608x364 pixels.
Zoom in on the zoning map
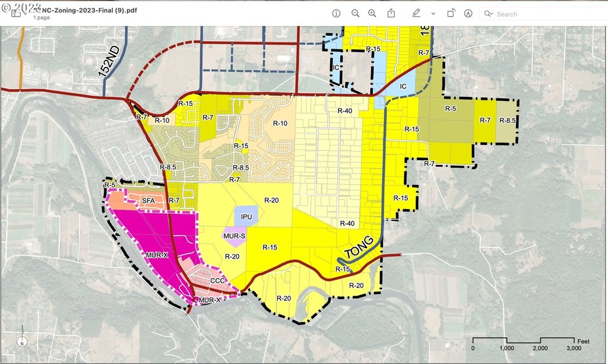pyautogui.click(x=372, y=13)
